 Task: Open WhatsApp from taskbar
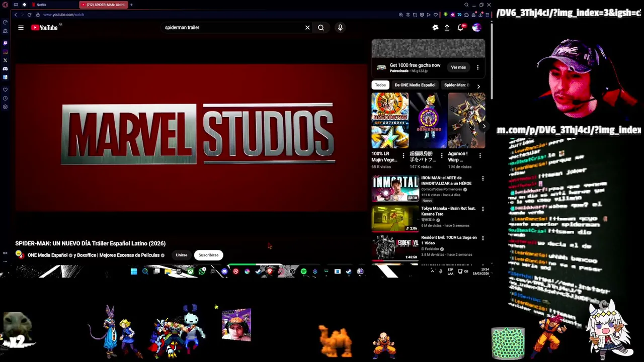tap(202, 271)
